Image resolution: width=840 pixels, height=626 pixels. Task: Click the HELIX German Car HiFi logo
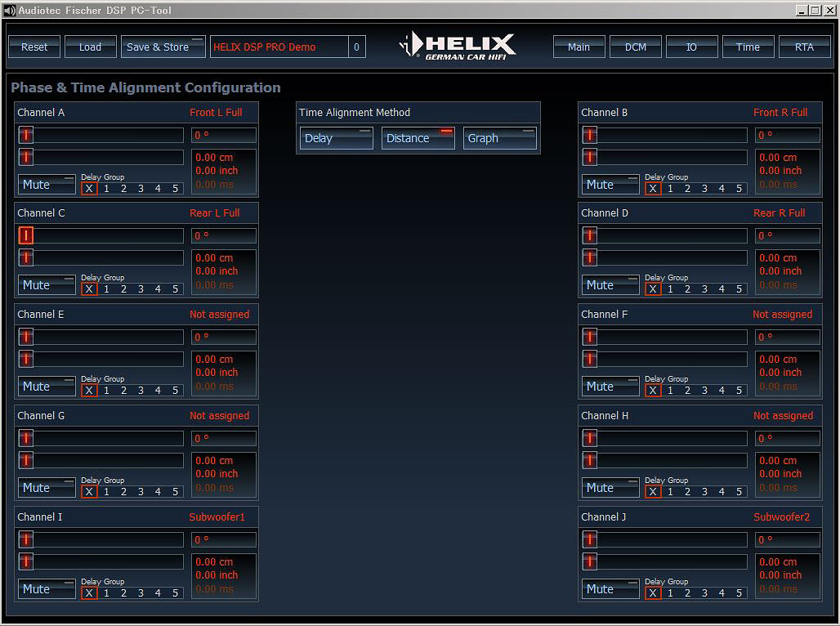pyautogui.click(x=459, y=46)
